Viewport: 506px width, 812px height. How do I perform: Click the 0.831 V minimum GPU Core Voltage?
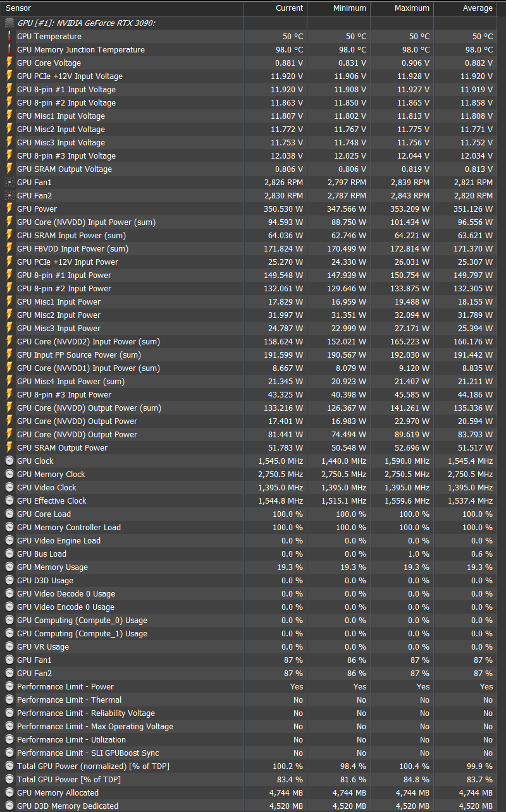click(x=352, y=63)
